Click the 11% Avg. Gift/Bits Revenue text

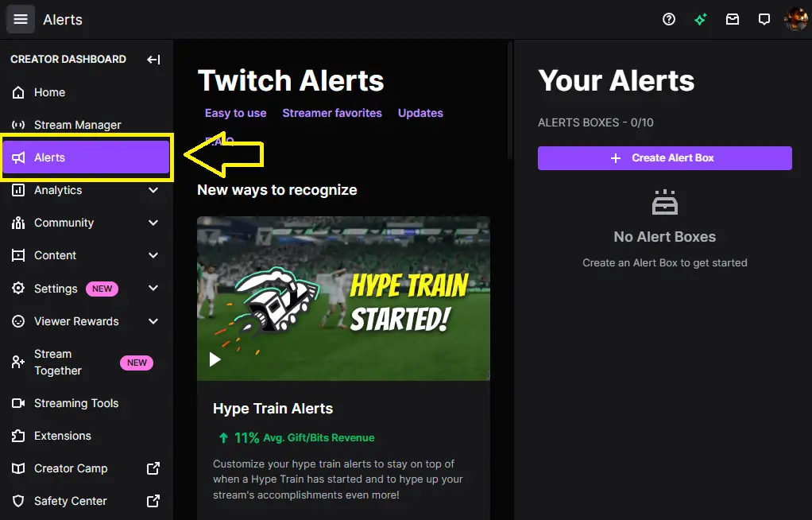coord(296,438)
